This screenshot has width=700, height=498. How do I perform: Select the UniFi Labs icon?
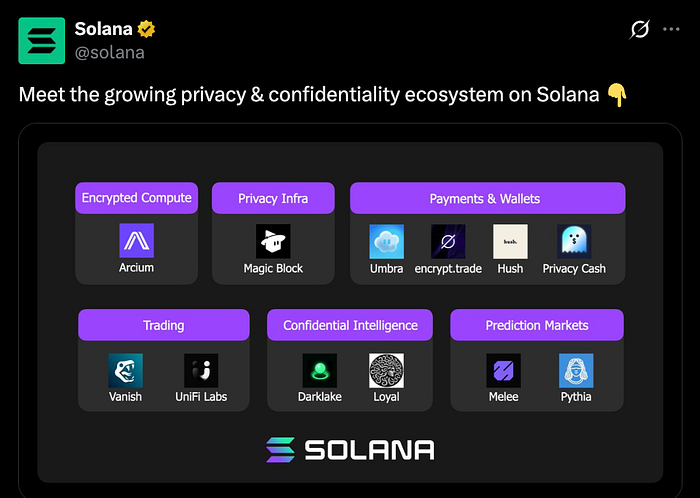point(201,371)
